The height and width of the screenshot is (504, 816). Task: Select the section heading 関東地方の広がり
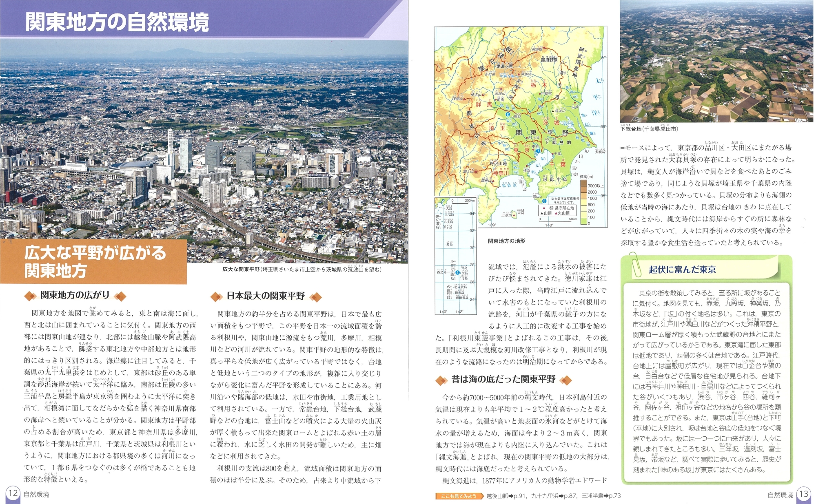pyautogui.click(x=75, y=295)
